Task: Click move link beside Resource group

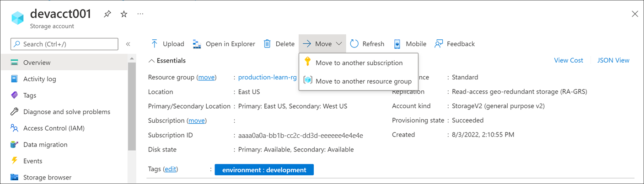Action: point(206,77)
